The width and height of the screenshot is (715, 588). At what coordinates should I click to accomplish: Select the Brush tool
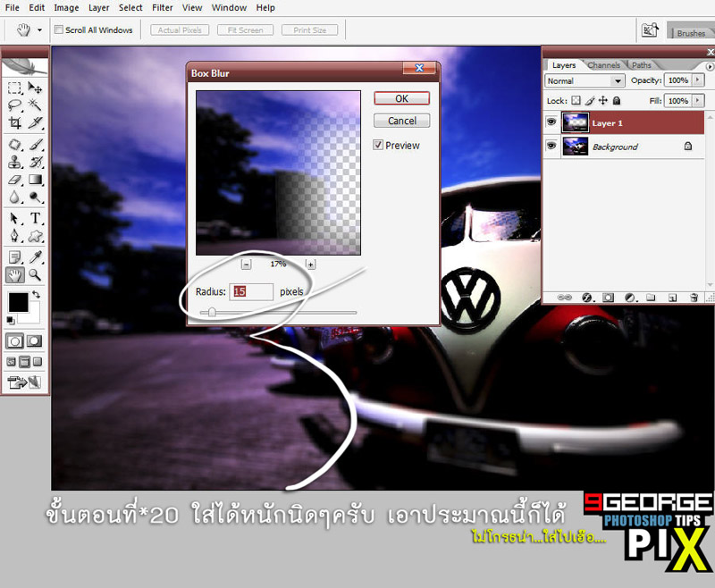pyautogui.click(x=35, y=145)
